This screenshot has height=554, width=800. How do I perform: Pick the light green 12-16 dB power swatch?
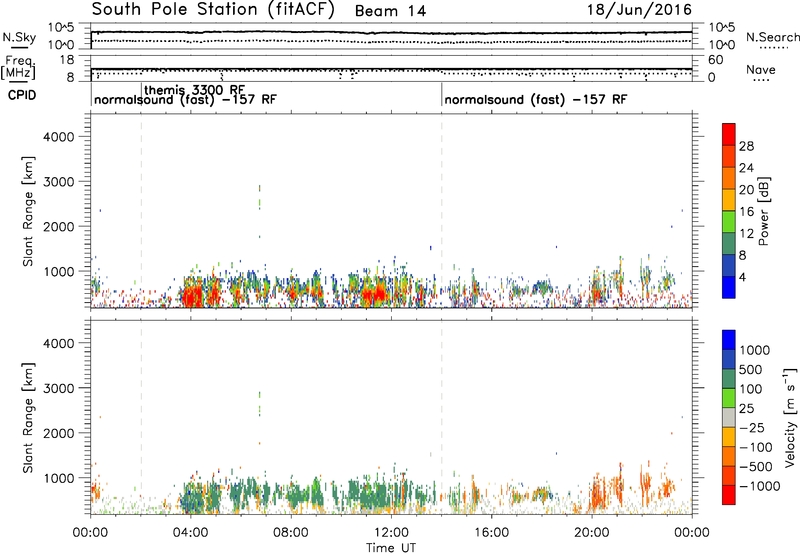(x=729, y=221)
